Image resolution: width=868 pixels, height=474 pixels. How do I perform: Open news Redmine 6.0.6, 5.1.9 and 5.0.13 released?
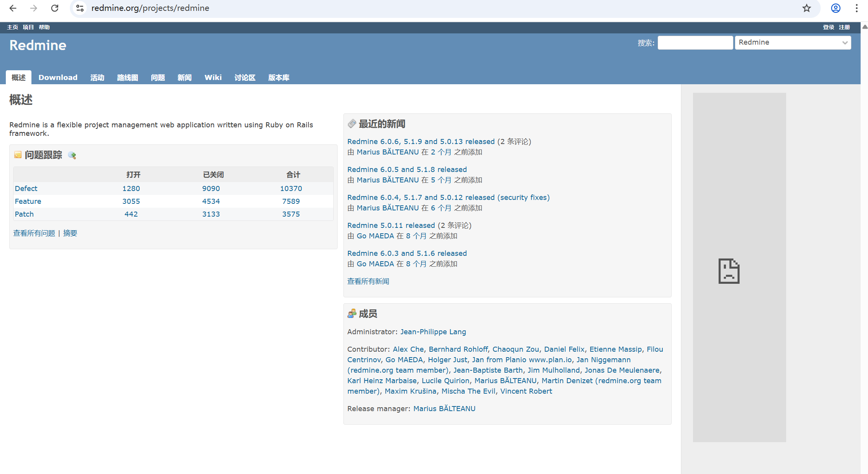[x=421, y=141]
